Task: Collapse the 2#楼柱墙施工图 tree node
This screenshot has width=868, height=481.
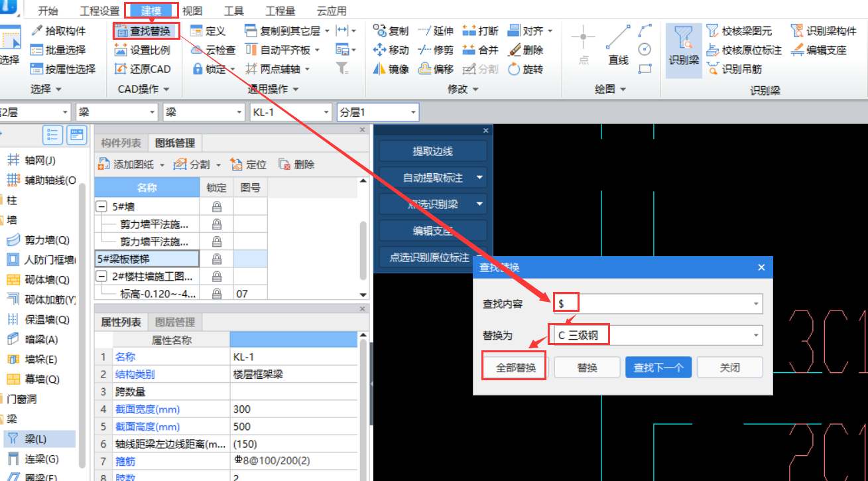Action: tap(101, 276)
